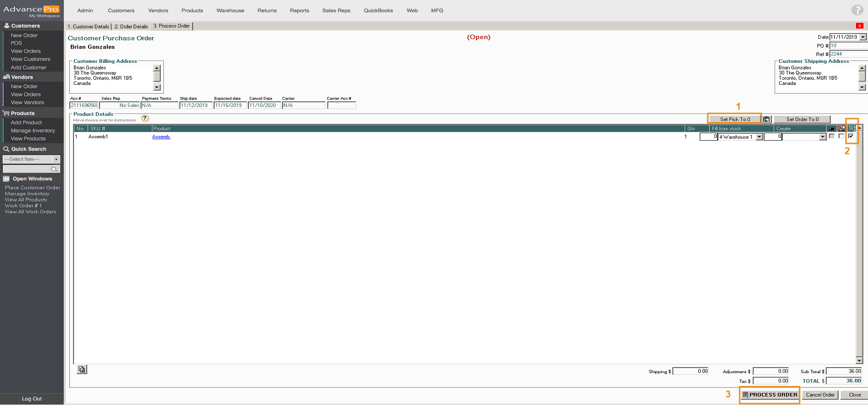The image size is (868, 405).
Task: Click the greyed drop-ship checkbox in the Assemb1 row
Action: click(x=831, y=136)
